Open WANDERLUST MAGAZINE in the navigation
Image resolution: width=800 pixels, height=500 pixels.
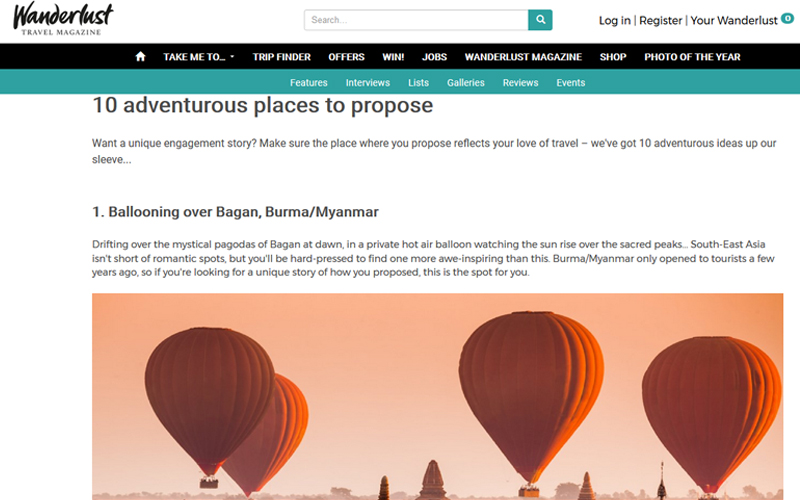click(x=523, y=57)
